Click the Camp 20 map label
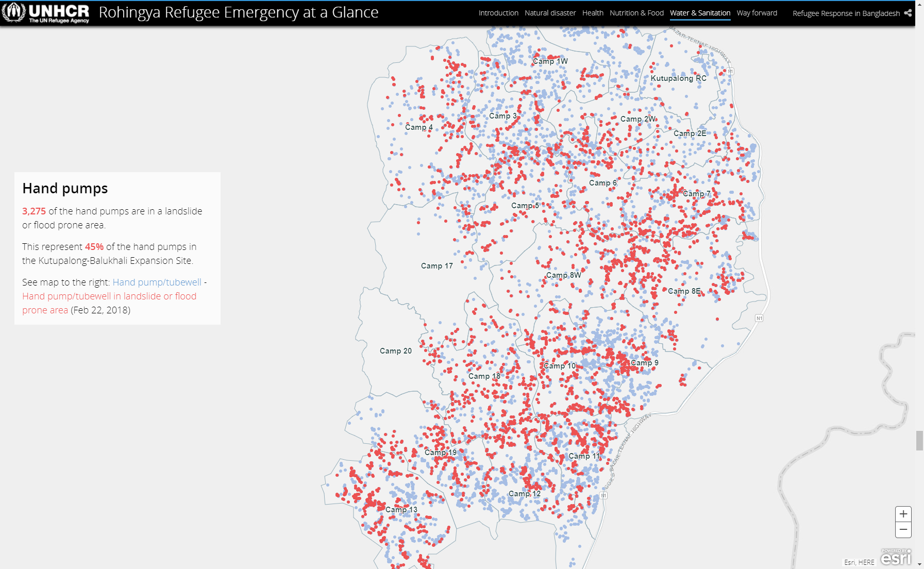Viewport: 924px width, 569px height. [x=396, y=351]
